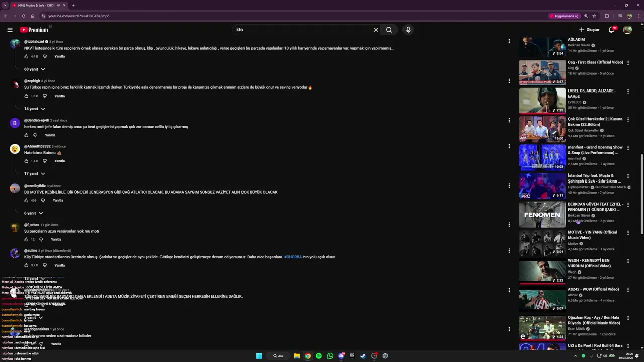
Task: Open File Explorer from the taskbar
Action: pos(297,356)
